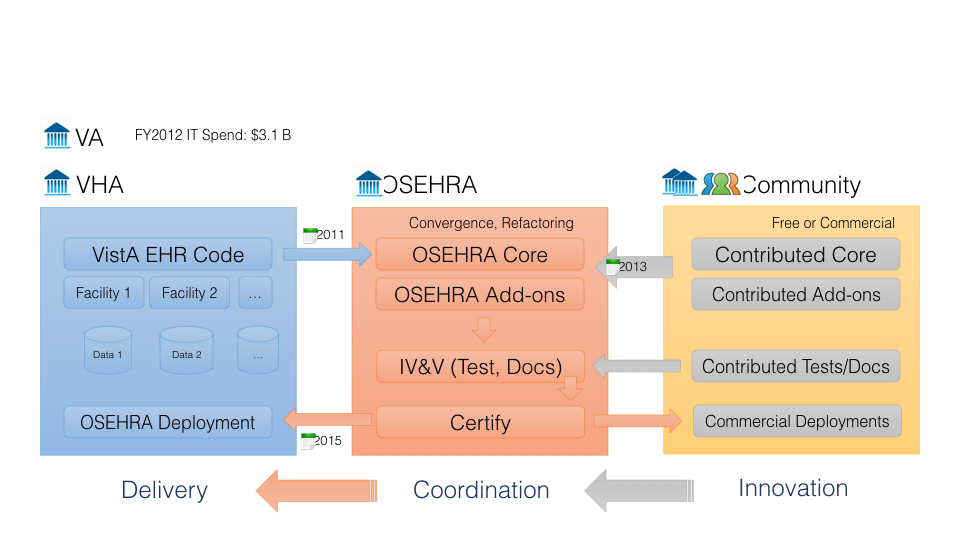Select the Contributed Tests/Docs box
960x540 pixels.
(796, 366)
